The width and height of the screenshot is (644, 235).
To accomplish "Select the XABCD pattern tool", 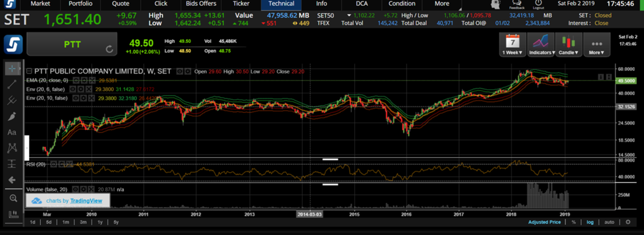I will tap(12, 148).
